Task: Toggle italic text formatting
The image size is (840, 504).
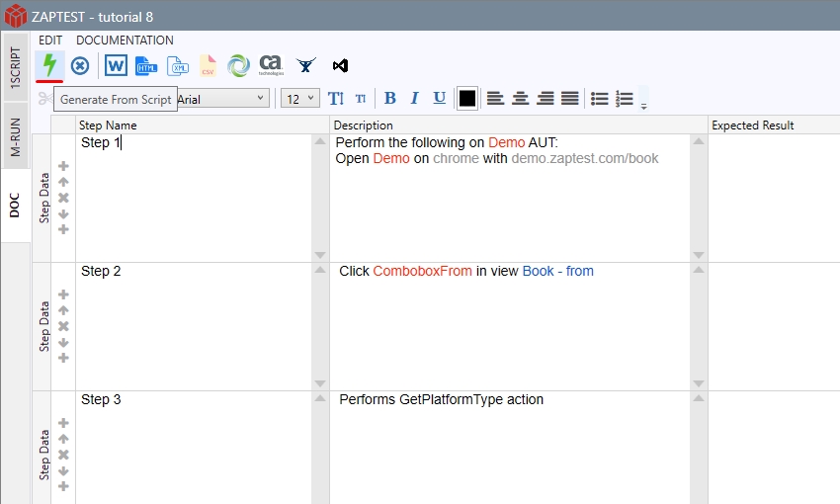Action: pos(414,98)
